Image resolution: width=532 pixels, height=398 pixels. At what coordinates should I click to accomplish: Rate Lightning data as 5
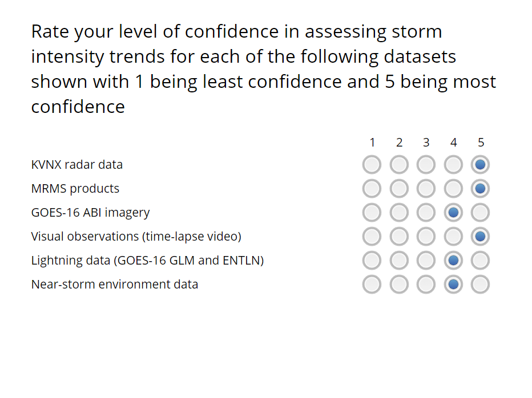coord(481,261)
